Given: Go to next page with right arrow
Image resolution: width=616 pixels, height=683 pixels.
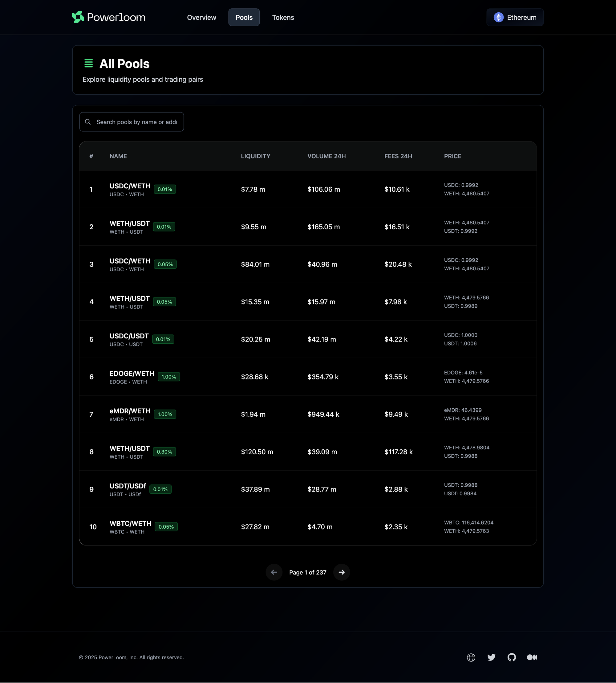Looking at the screenshot, I should (342, 572).
